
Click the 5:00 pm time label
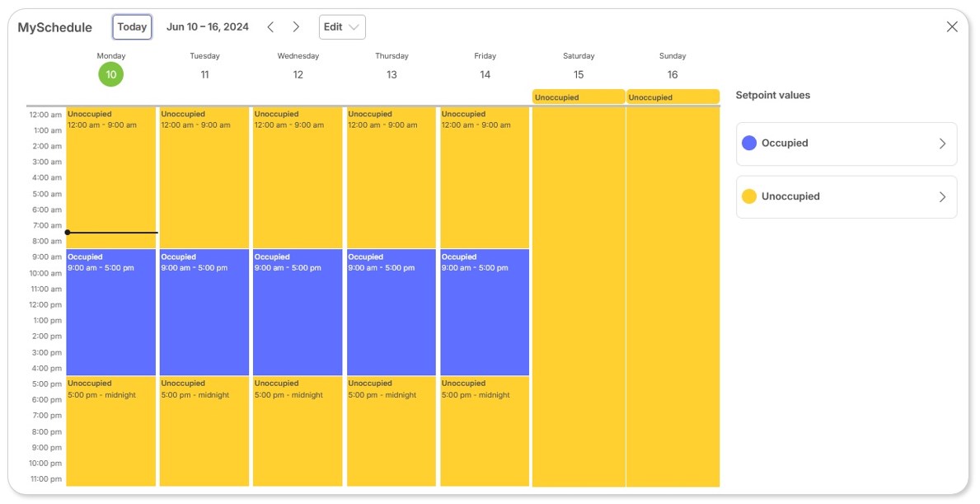click(x=48, y=384)
